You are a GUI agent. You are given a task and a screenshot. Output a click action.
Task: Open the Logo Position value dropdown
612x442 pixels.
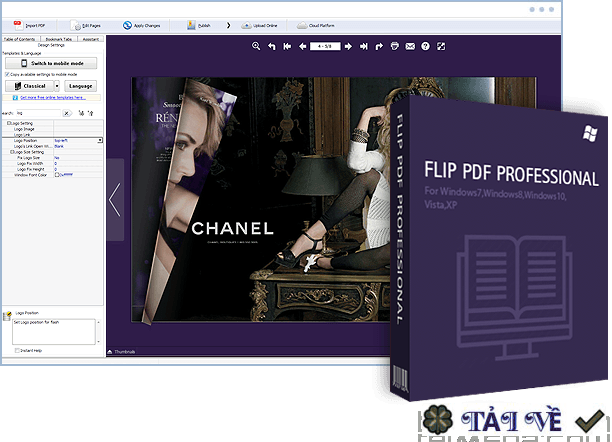pyautogui.click(x=100, y=140)
